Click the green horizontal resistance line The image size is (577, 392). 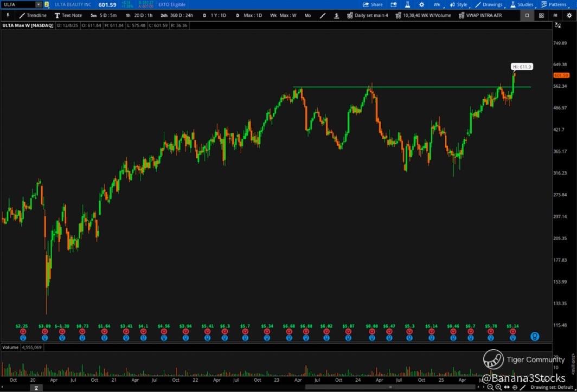click(412, 87)
